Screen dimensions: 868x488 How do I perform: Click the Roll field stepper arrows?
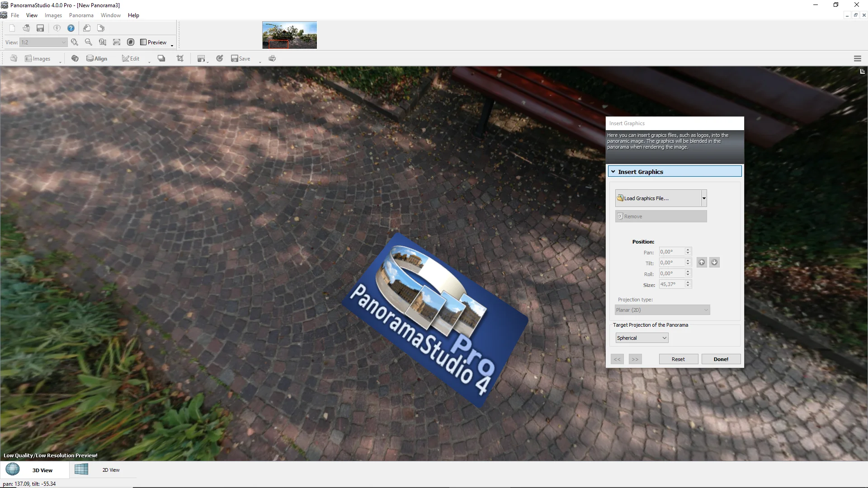(688, 273)
